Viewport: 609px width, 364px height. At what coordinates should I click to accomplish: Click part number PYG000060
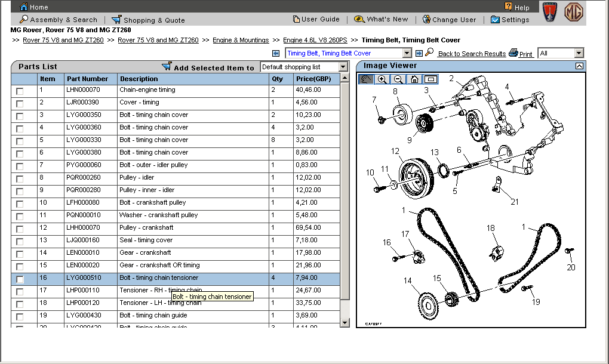84,165
